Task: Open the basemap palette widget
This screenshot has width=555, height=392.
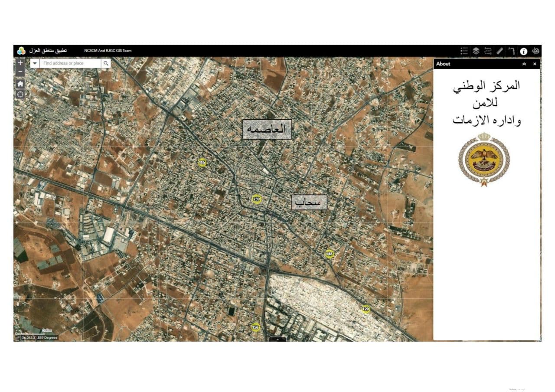Action: coord(536,51)
